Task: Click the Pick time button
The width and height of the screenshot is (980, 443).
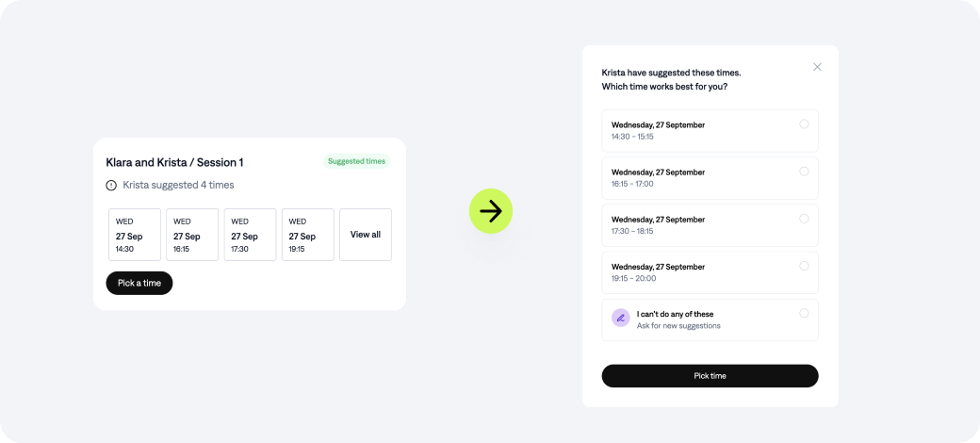Action: point(710,376)
